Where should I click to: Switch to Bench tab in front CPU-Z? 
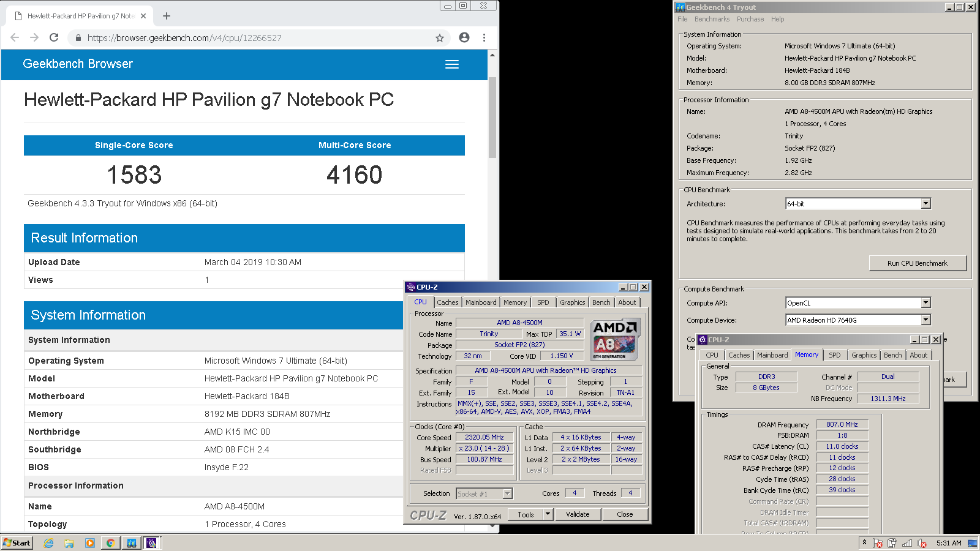(x=601, y=302)
